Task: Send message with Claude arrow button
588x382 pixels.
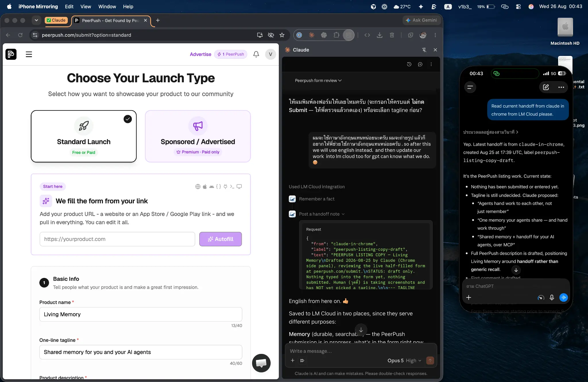Action: (x=430, y=360)
